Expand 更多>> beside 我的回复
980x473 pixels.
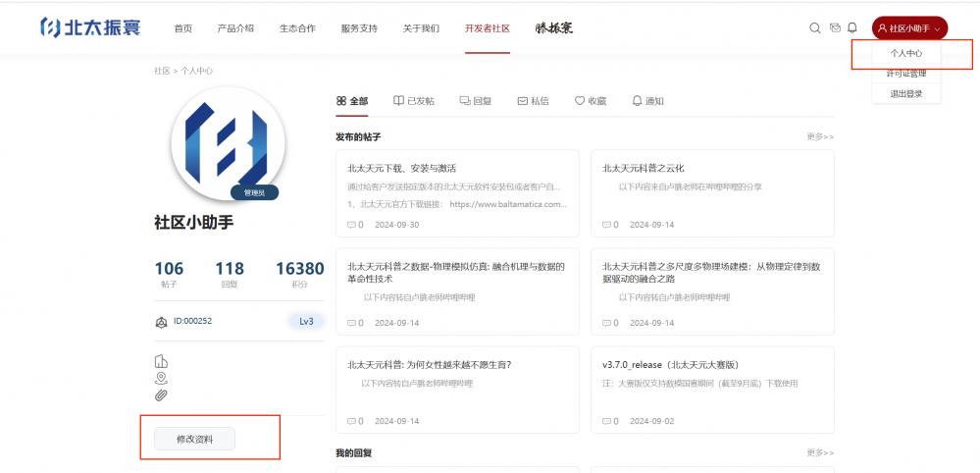(x=819, y=452)
